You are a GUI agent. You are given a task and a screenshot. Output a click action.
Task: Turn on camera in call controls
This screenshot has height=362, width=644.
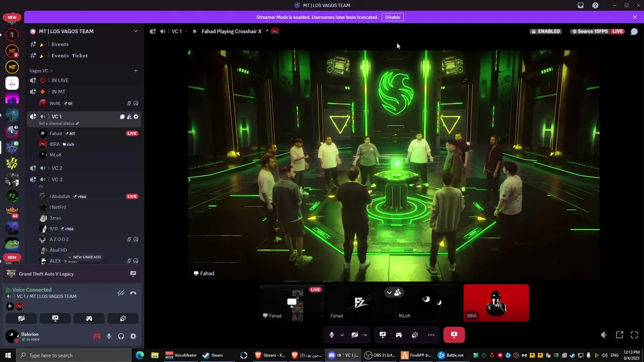click(355, 335)
